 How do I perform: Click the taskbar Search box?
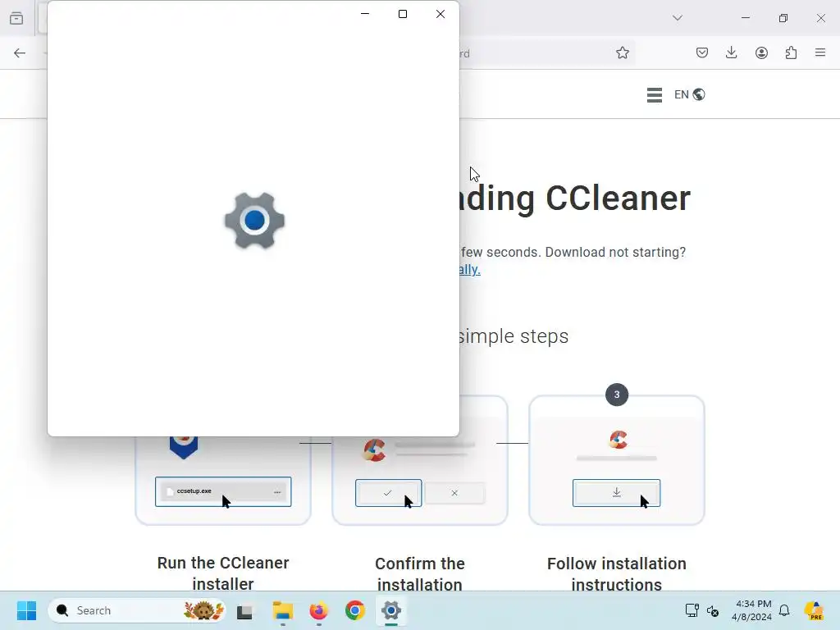coord(137,610)
